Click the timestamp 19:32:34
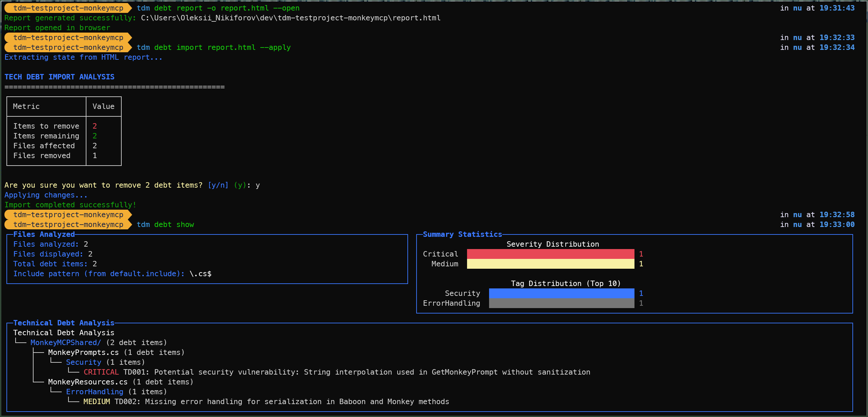Image resolution: width=868 pixels, height=417 pixels. (x=837, y=48)
